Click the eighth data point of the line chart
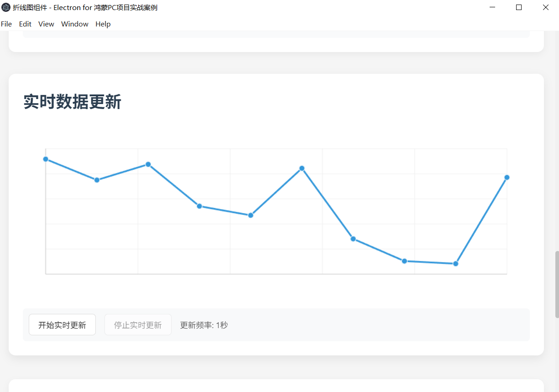Image resolution: width=559 pixels, height=392 pixels. [x=404, y=261]
